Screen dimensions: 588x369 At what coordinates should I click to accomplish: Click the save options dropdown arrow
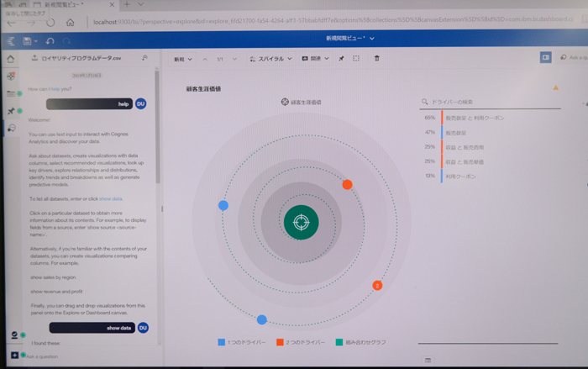pyautogui.click(x=36, y=41)
